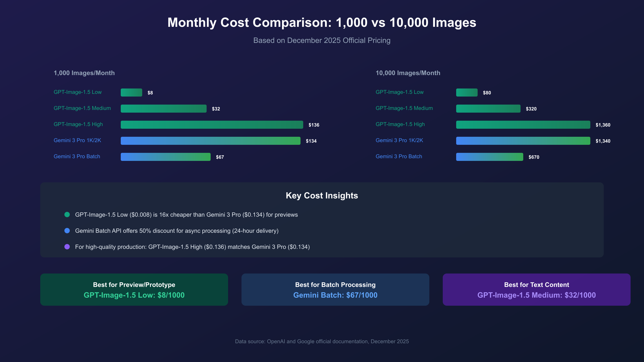
Task: Click the green bullet icon beside the preview insight
Action: [x=67, y=215]
